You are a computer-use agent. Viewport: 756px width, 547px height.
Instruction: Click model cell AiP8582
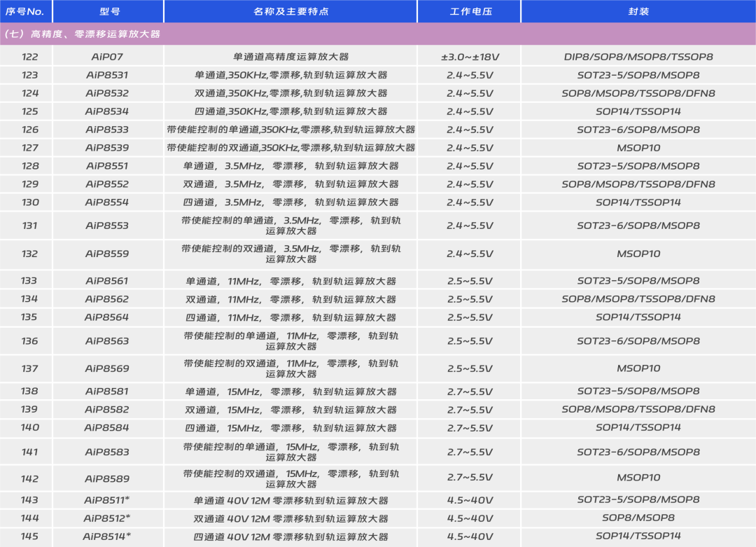[107, 410]
